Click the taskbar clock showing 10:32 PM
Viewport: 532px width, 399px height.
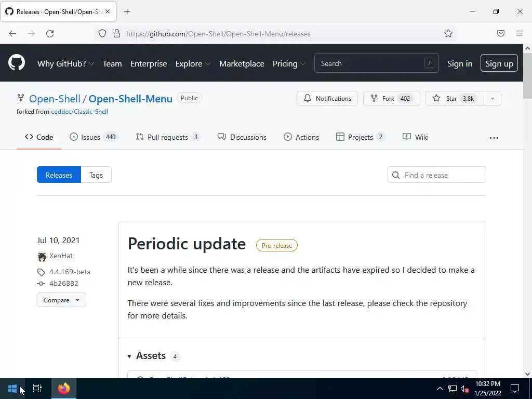click(487, 389)
